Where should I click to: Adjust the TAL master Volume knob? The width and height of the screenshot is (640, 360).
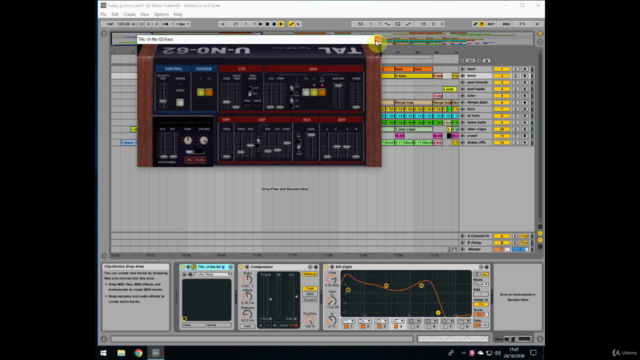click(x=203, y=140)
